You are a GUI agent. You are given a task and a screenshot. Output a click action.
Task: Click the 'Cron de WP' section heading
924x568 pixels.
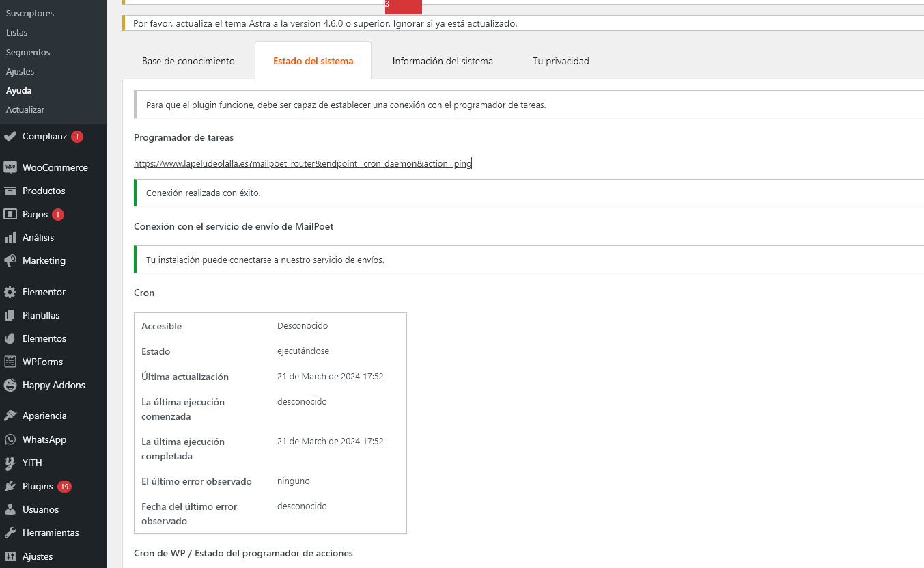(243, 553)
